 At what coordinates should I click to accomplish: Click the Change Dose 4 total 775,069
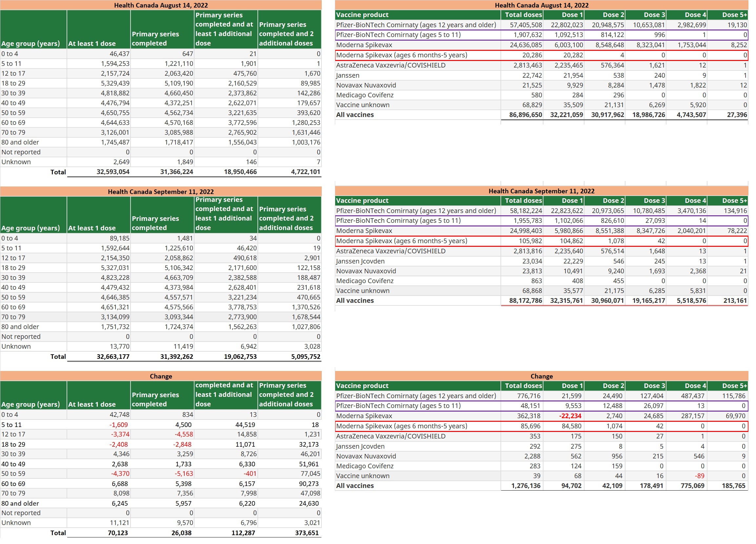click(687, 486)
